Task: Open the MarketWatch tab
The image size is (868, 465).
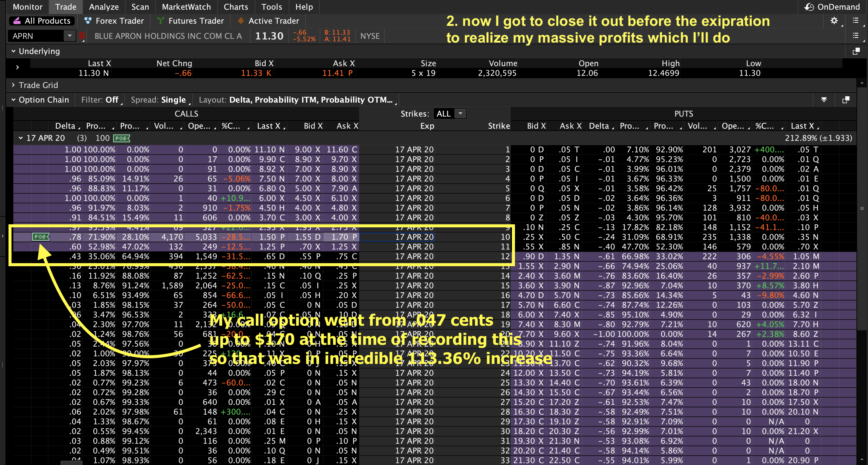Action: (186, 7)
